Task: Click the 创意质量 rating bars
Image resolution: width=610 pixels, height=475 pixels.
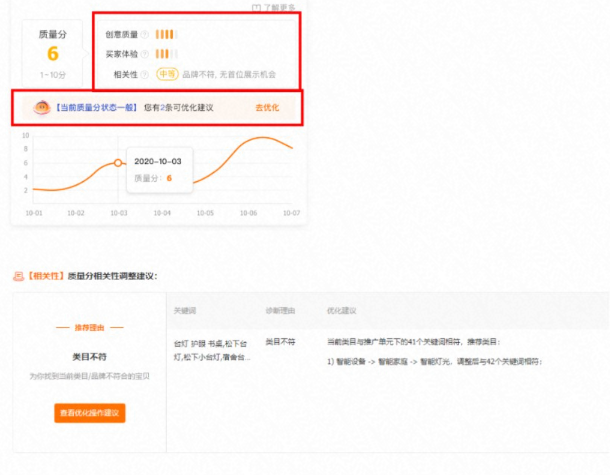Action: [x=167, y=35]
